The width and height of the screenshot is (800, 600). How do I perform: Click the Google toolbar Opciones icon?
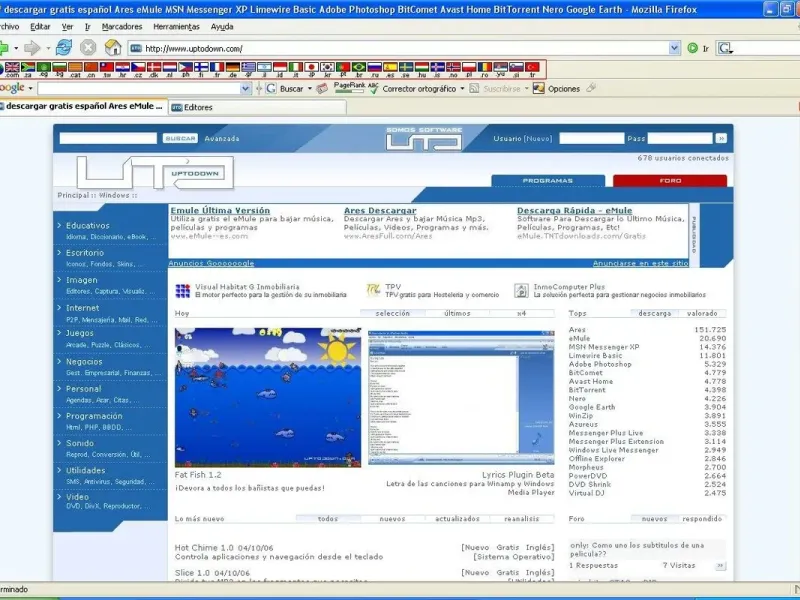pos(539,88)
